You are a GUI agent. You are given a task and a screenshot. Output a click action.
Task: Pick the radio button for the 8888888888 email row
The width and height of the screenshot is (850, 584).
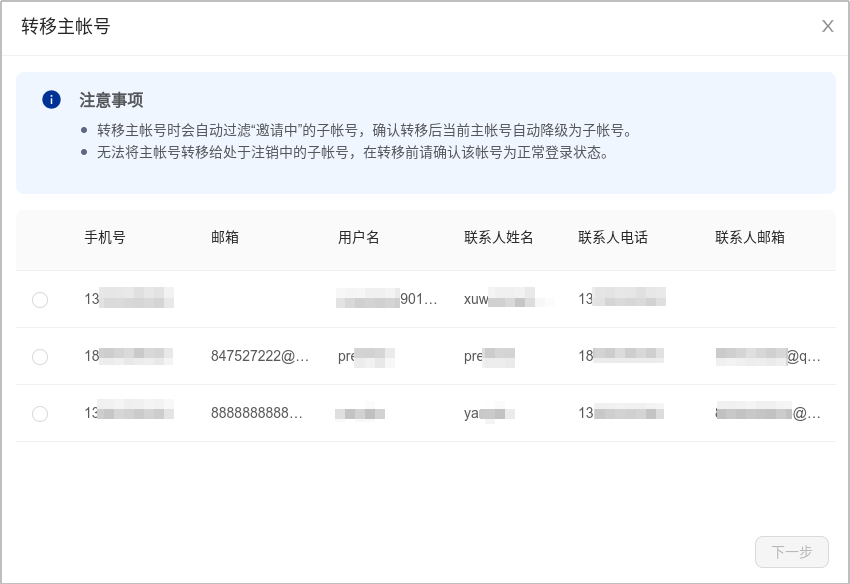[40, 413]
